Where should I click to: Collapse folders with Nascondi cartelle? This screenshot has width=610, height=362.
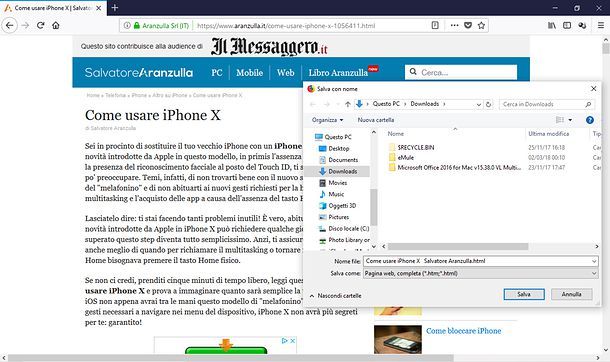tap(335, 296)
